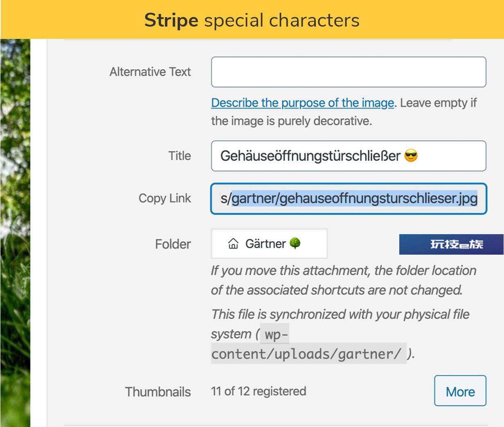The width and height of the screenshot is (504, 427).
Task: Click the house icon in Folder selector
Action: tap(233, 244)
